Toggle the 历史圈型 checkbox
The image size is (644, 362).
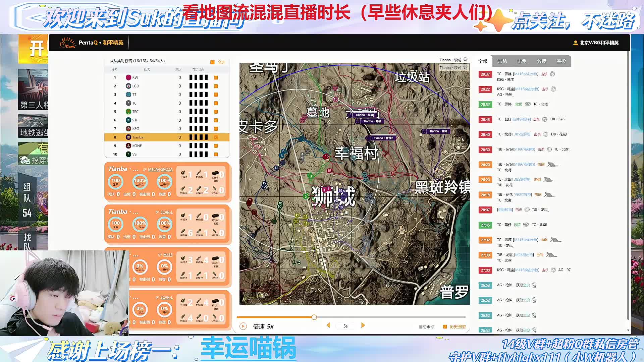pyautogui.click(x=445, y=326)
